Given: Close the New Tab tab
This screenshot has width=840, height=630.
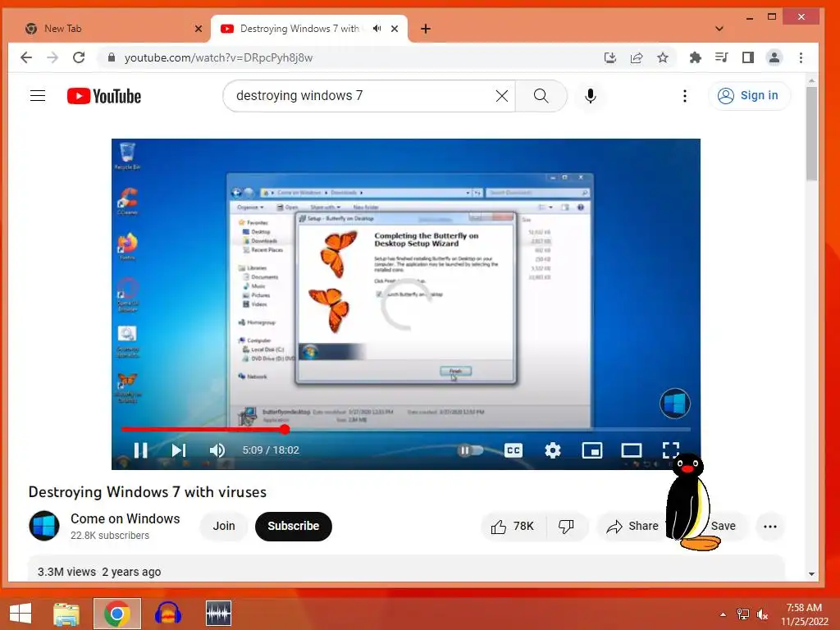Looking at the screenshot, I should [x=199, y=29].
